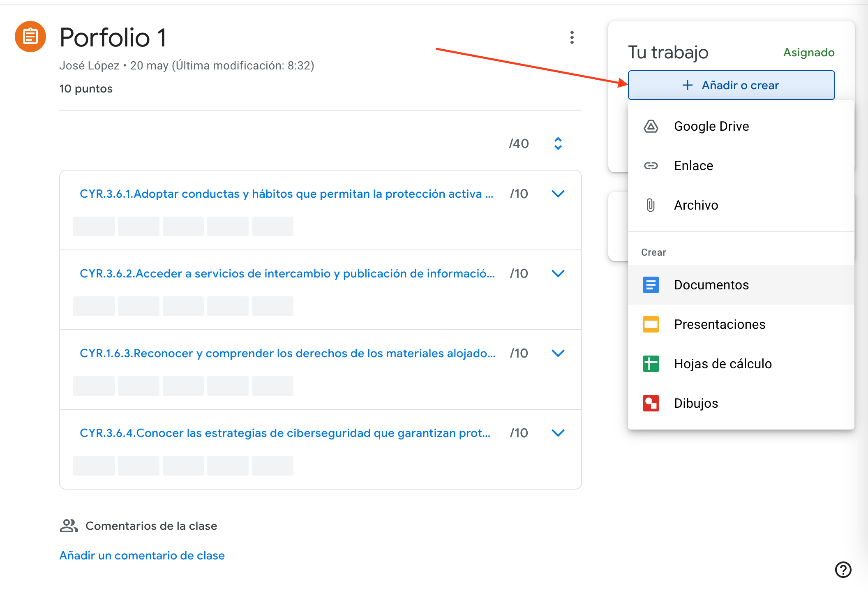Choose Documentos from Crear menu
868x596 pixels.
711,285
